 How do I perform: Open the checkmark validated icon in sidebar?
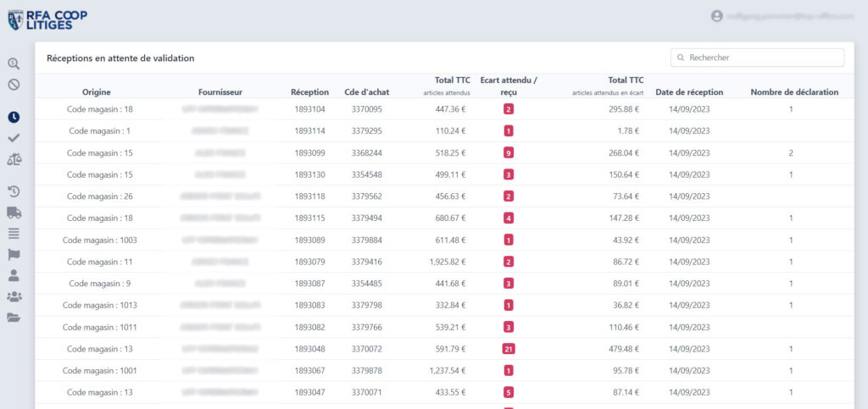point(14,138)
